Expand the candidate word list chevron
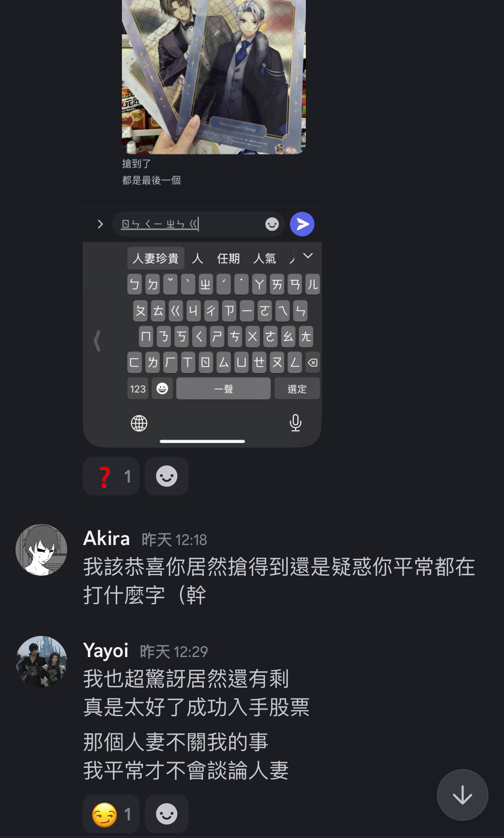Screen dimensions: 504x838 tap(308, 256)
